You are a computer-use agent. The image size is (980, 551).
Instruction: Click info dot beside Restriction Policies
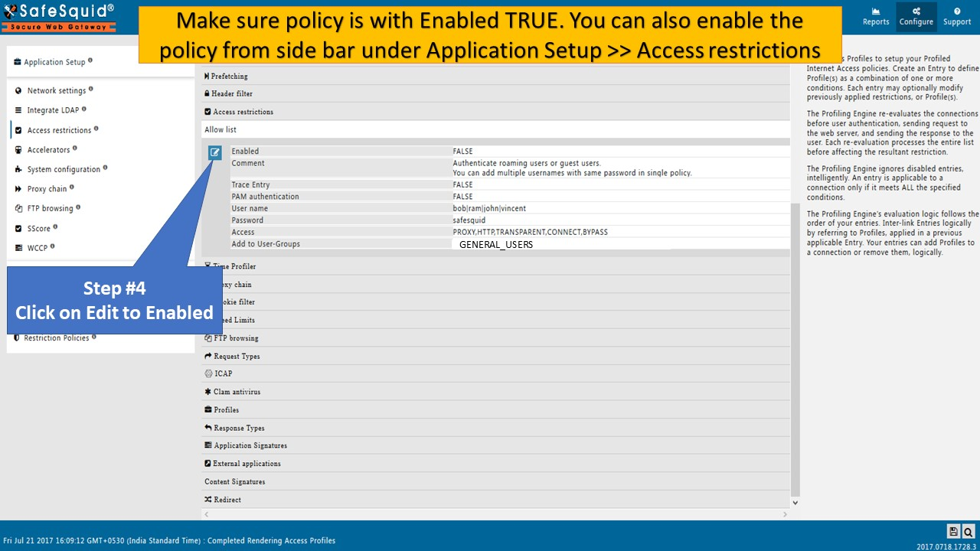[95, 336]
